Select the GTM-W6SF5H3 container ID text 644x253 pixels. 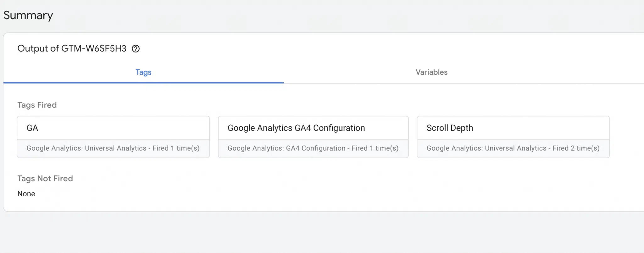[94, 49]
